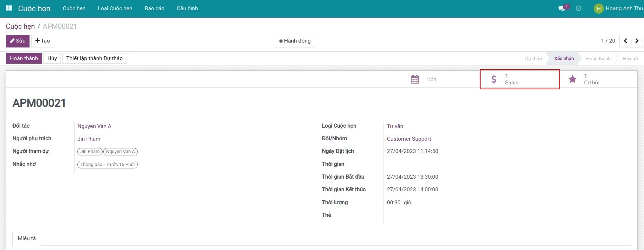Image resolution: width=644 pixels, height=250 pixels.
Task: Open the apps grid menu icon
Action: pyautogui.click(x=9, y=8)
